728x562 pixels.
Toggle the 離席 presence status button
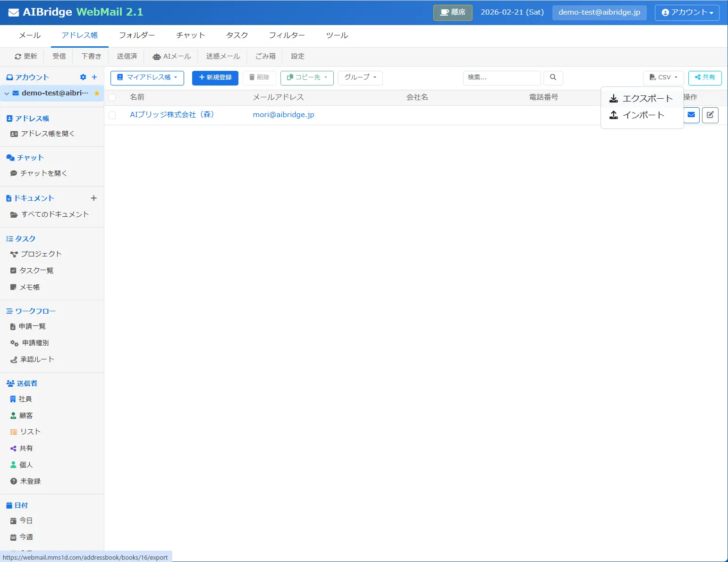click(x=452, y=13)
